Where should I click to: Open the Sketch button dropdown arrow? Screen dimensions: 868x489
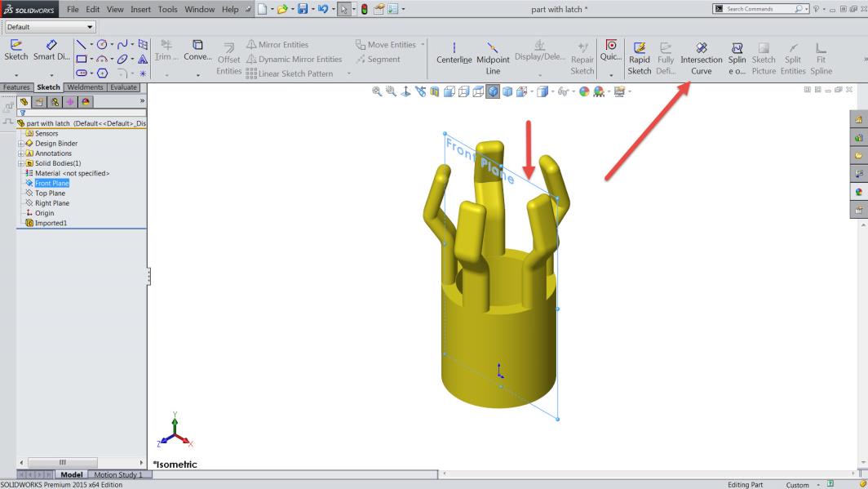tap(16, 75)
